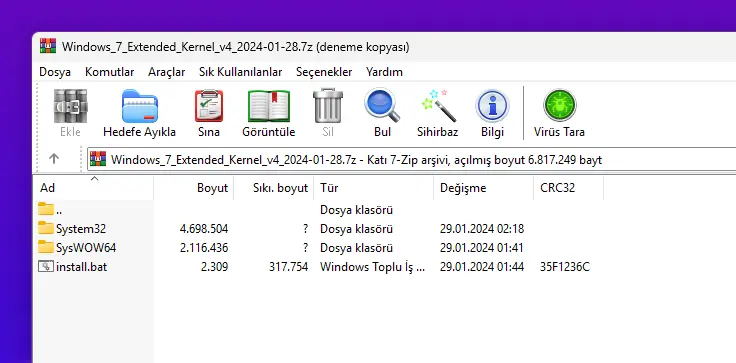
Task: Select the install.bat file icon
Action: (x=46, y=266)
